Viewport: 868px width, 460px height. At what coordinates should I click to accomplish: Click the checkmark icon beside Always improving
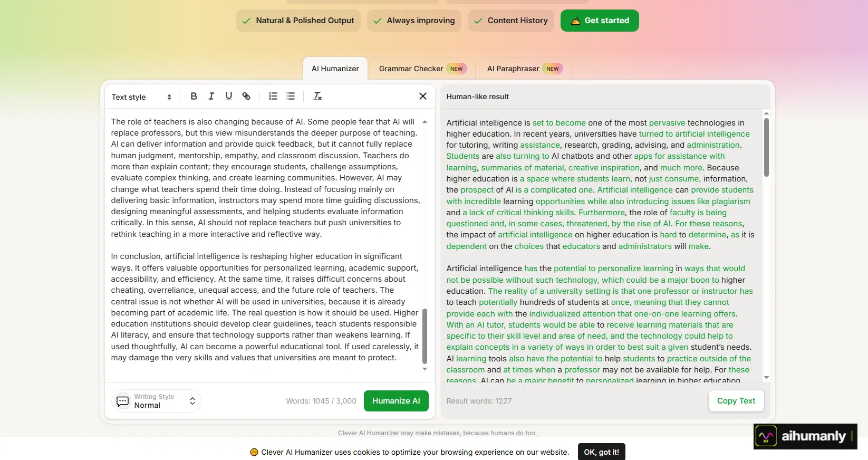coord(378,21)
